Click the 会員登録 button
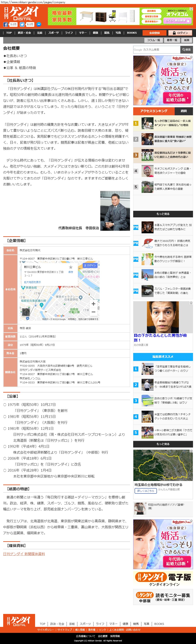 [x=155, y=33]
